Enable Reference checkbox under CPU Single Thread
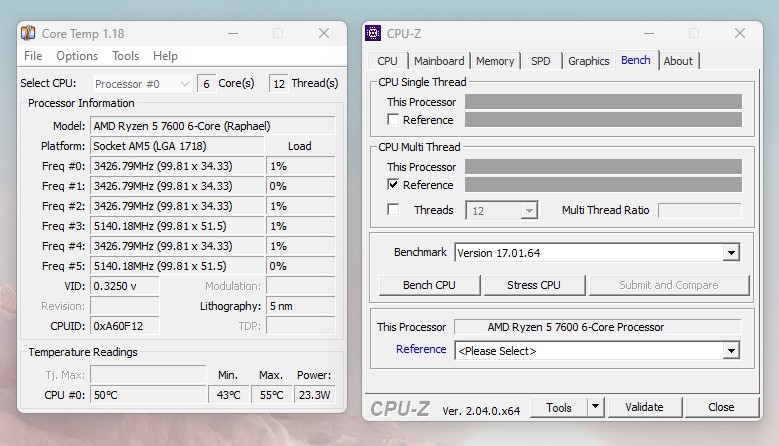This screenshot has width=779, height=446. (393, 120)
